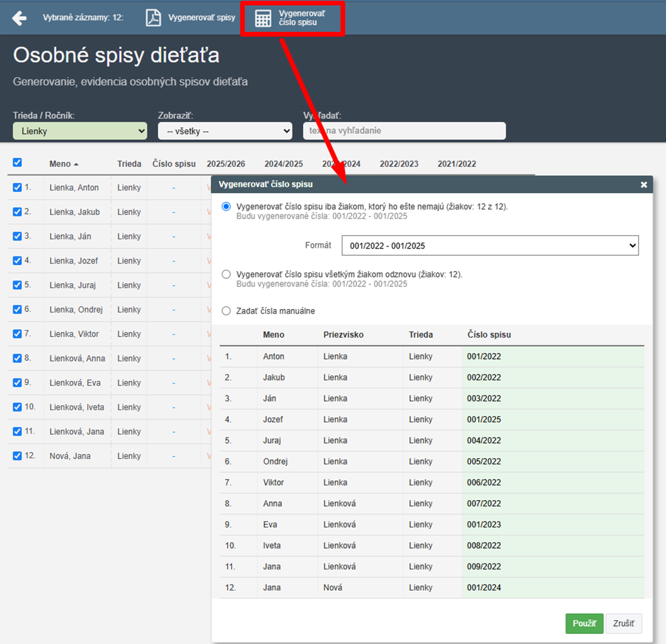Click file number 009/2022 for Jana Lienková

coord(484,567)
